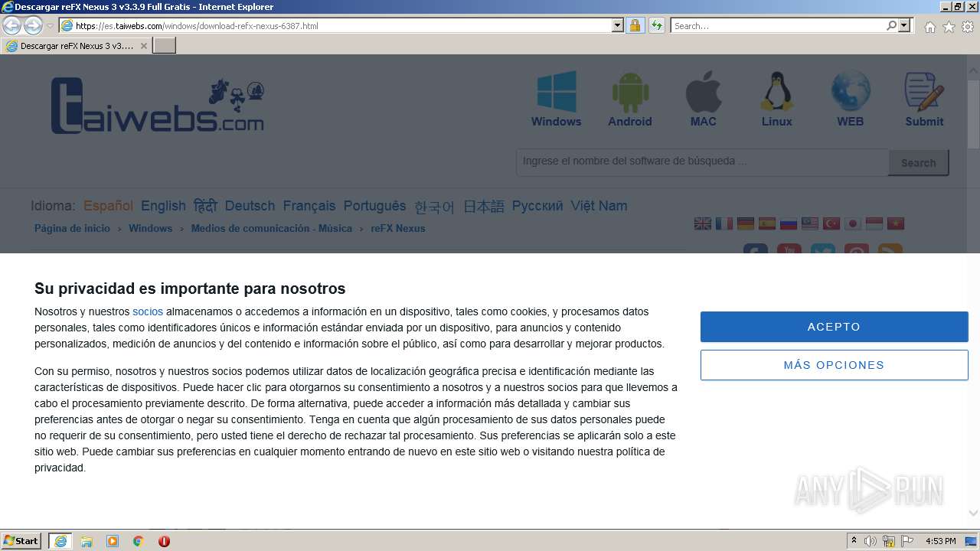Click the site Search button

(x=918, y=163)
